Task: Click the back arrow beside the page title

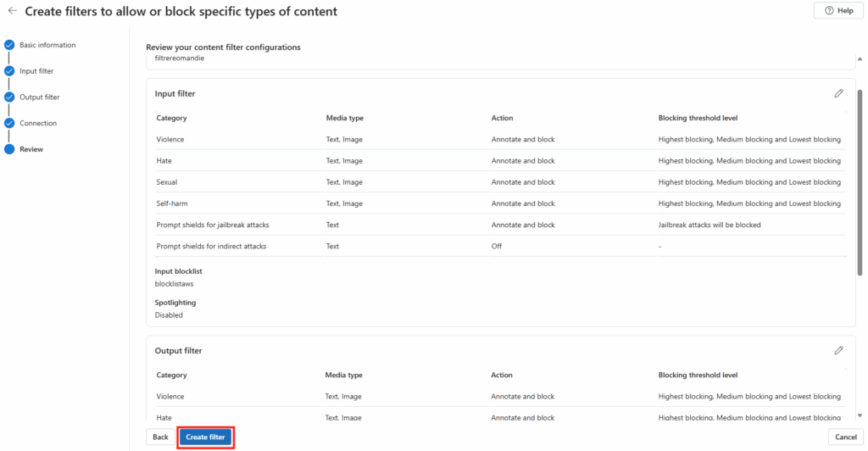Action: tap(12, 11)
